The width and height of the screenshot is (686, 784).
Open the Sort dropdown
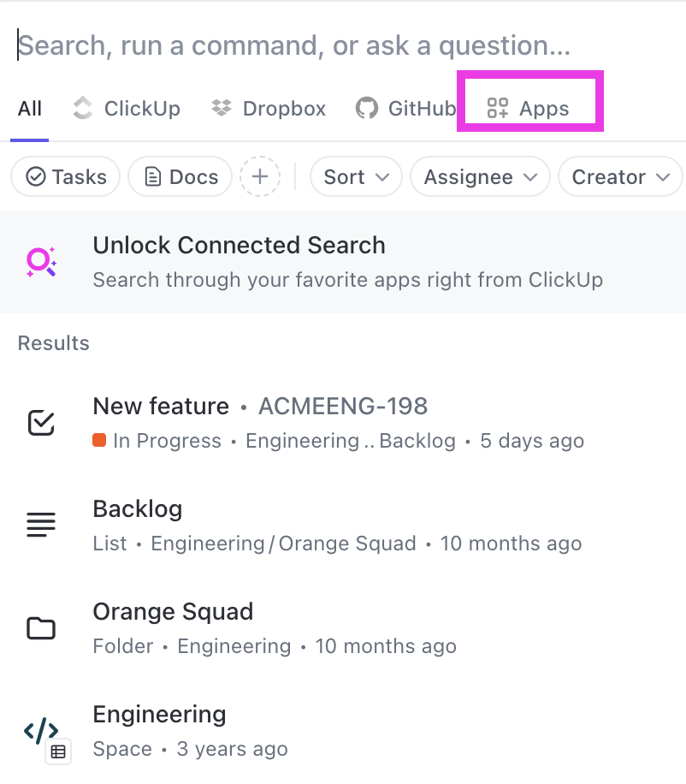pos(356,176)
